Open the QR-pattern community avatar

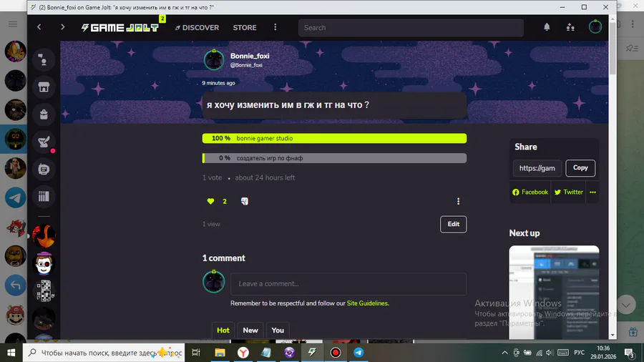[x=44, y=290]
